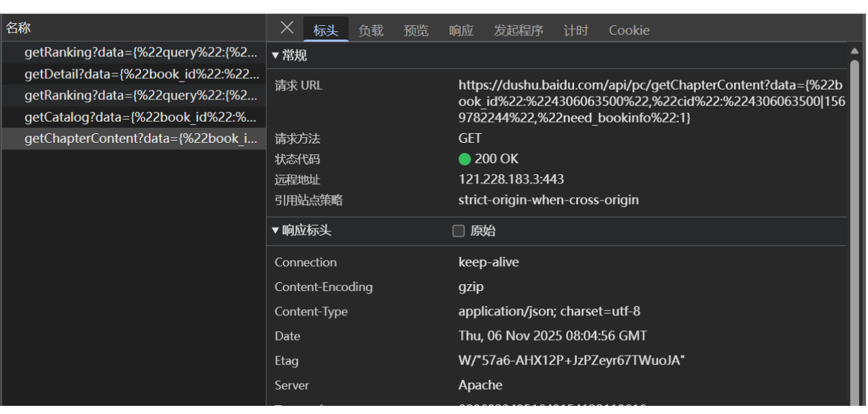Viewport: 868px width, 414px height.
Task: Click the GET request method value
Action: (x=469, y=139)
